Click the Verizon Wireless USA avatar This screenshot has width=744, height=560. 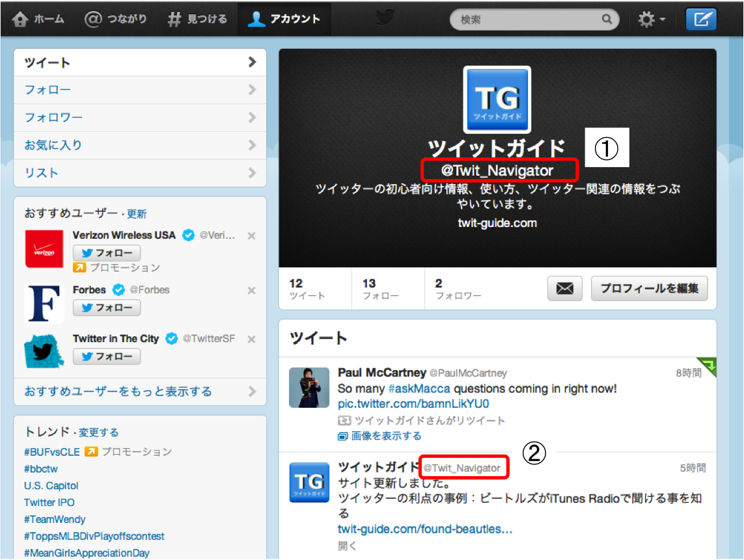(44, 249)
